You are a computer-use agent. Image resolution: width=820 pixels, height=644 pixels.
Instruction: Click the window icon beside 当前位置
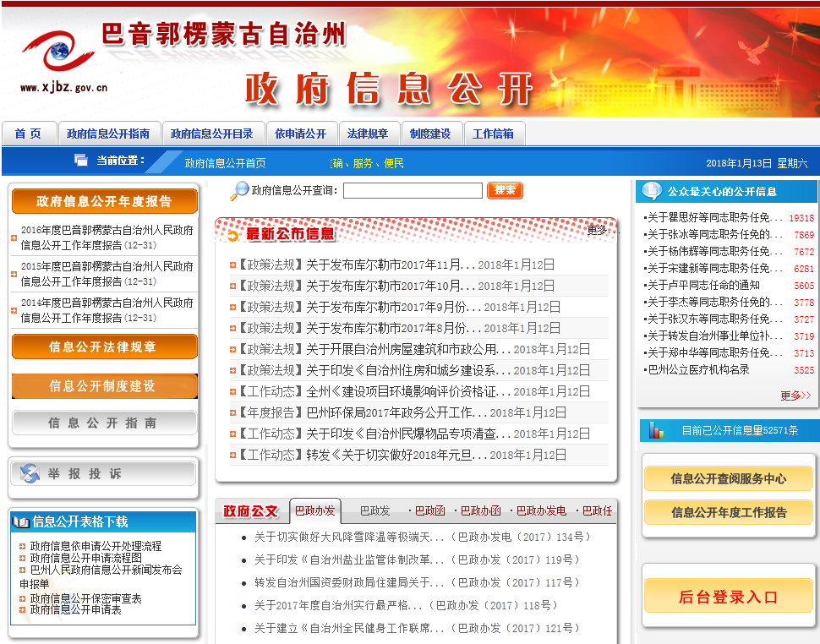[x=81, y=161]
